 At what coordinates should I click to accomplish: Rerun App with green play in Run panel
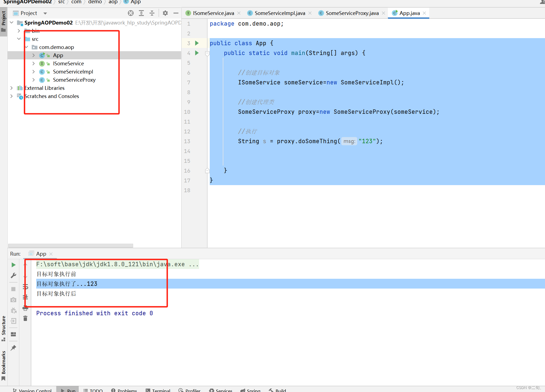tap(13, 265)
